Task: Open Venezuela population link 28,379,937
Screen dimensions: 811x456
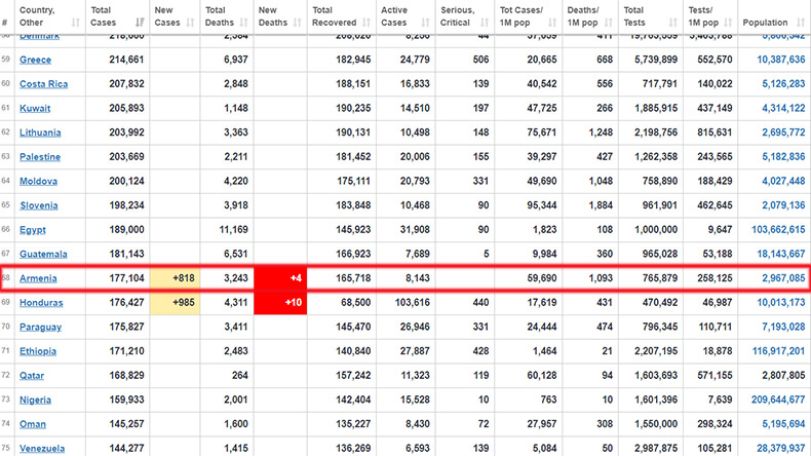Action: 781,449
